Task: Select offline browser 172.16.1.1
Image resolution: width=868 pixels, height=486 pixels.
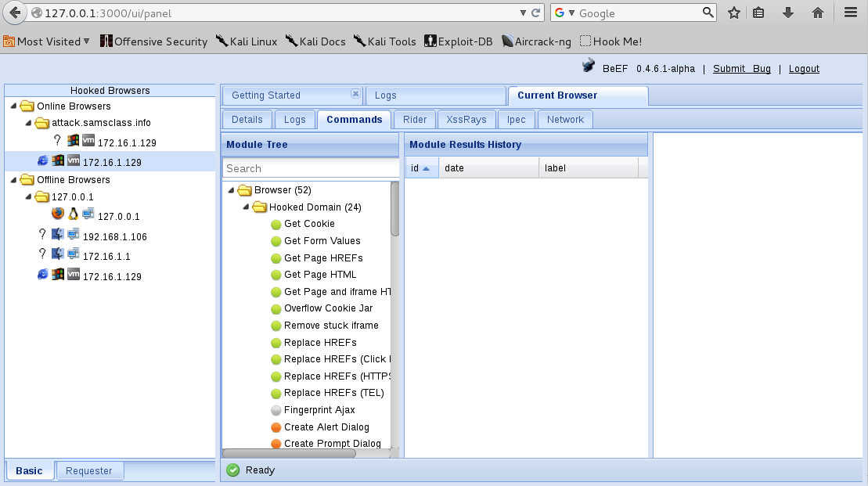Action: [110, 256]
